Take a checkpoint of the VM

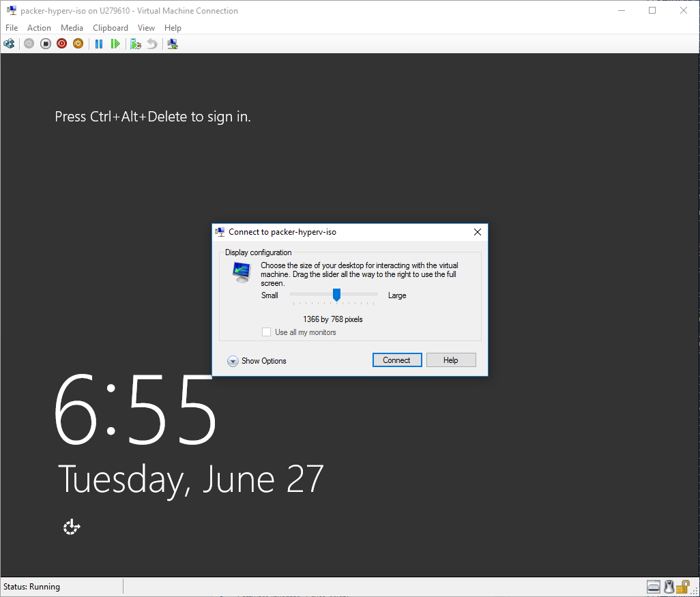135,43
